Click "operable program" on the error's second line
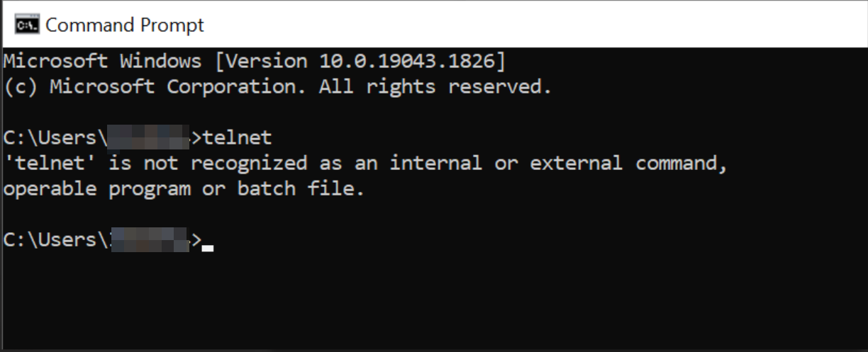The height and width of the screenshot is (352, 868). tap(97, 189)
